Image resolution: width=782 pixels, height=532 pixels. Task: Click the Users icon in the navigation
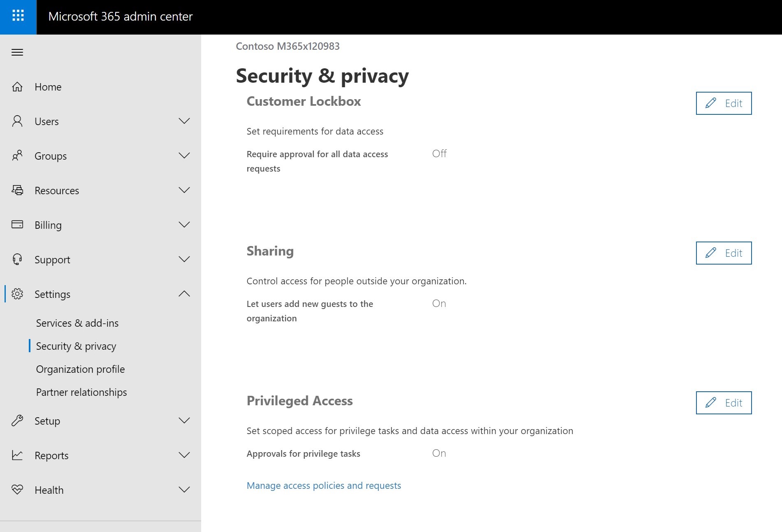point(17,121)
